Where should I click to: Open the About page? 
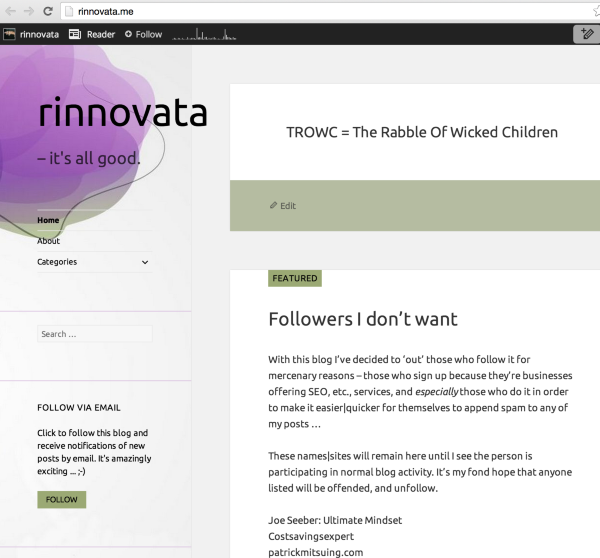point(48,241)
